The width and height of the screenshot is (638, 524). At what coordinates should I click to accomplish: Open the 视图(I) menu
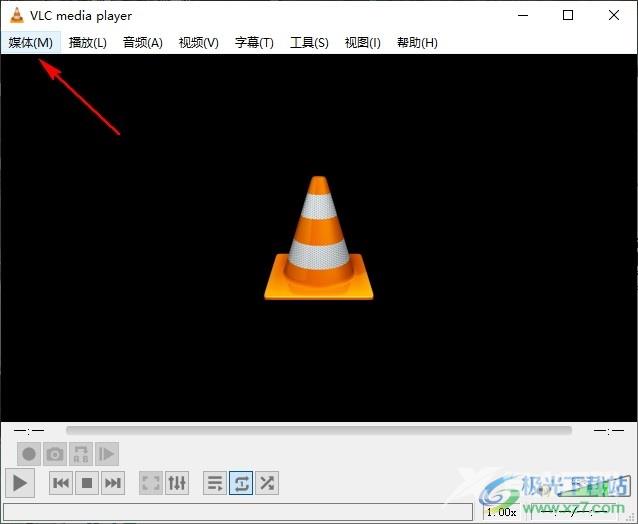pos(362,42)
